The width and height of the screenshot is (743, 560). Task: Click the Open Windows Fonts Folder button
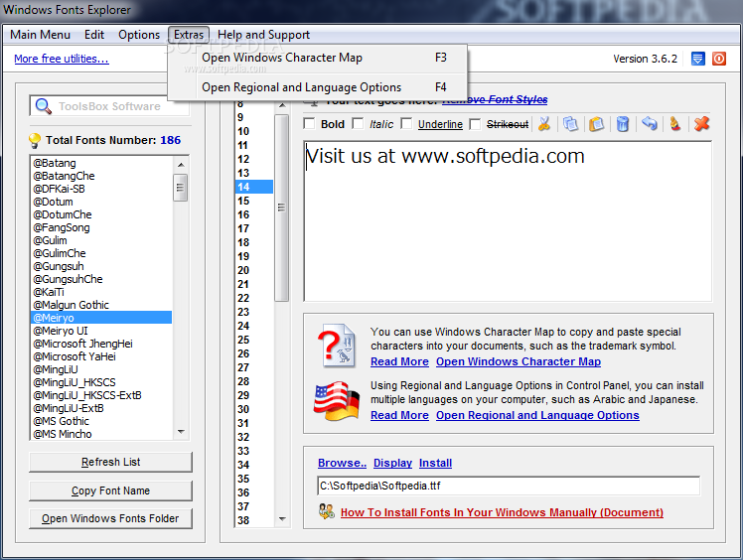coord(110,518)
